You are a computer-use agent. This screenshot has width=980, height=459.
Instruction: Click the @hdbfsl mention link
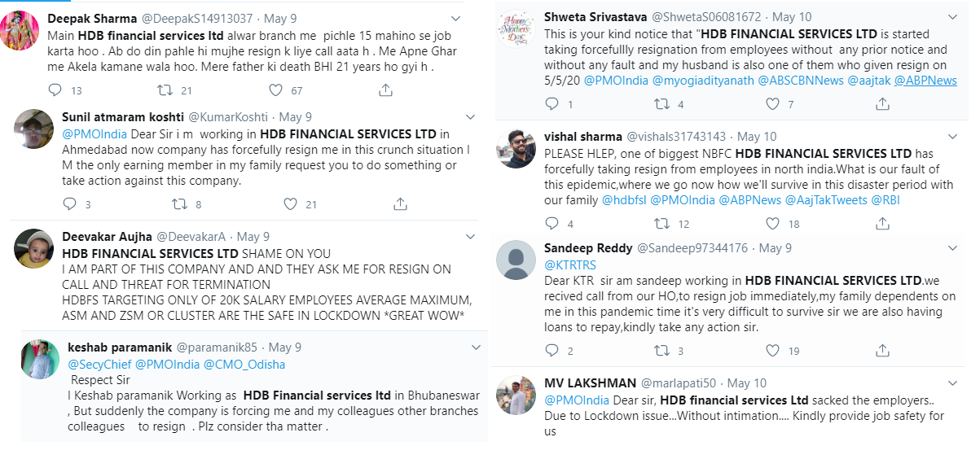[623, 199]
